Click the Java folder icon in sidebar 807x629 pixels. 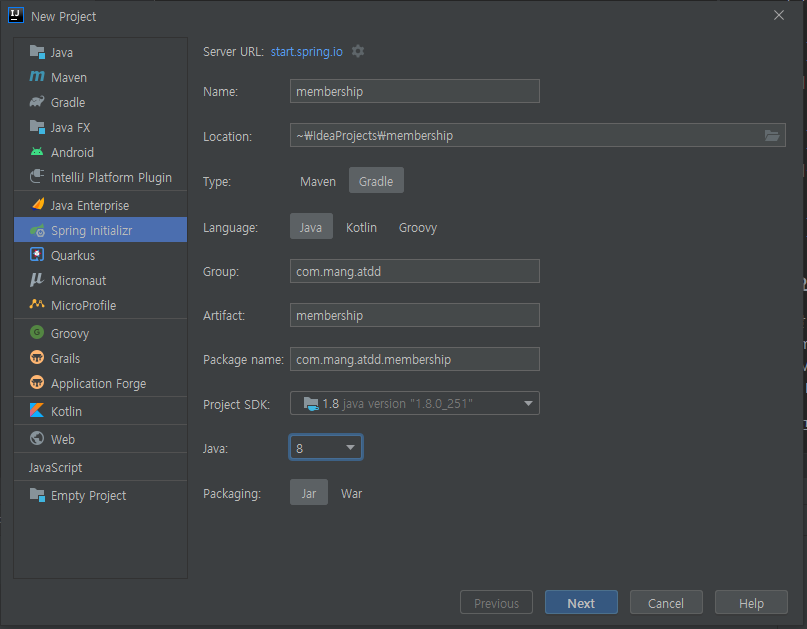37,52
